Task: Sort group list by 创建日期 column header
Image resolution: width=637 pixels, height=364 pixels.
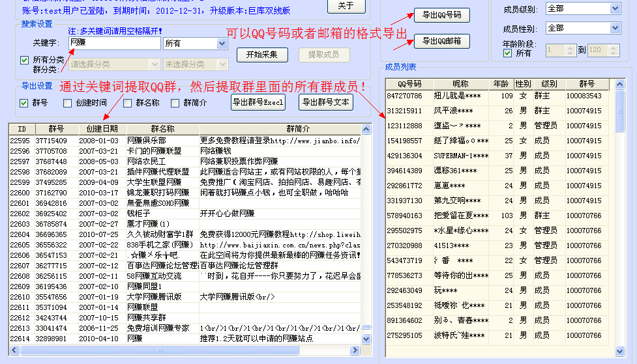Action: click(102, 129)
